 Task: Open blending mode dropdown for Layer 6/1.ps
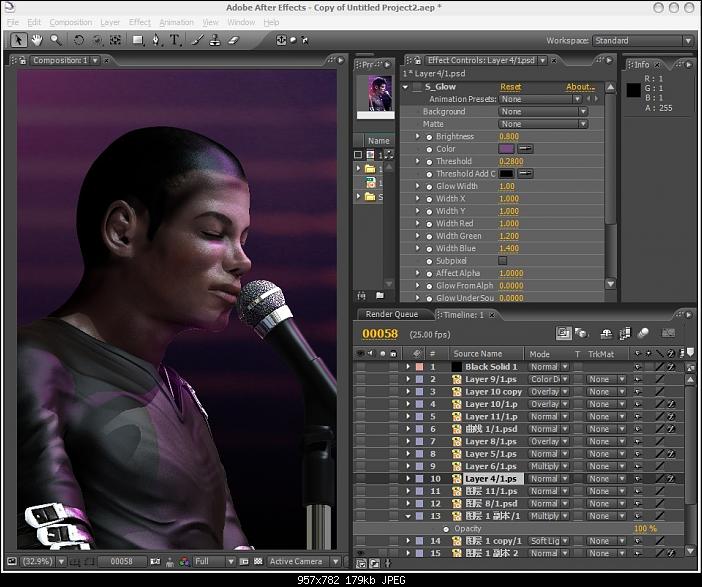tap(549, 467)
